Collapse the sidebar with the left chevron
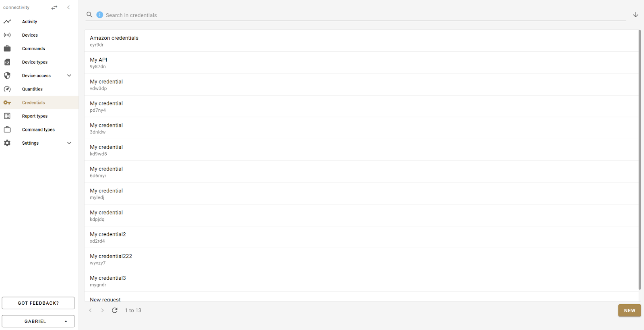The width and height of the screenshot is (644, 330). point(68,7)
